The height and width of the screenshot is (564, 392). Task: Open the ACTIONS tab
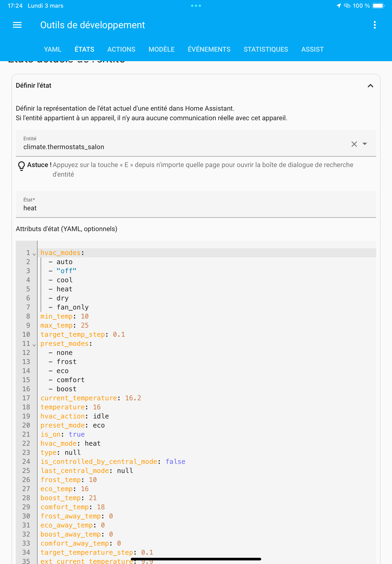pos(121,49)
